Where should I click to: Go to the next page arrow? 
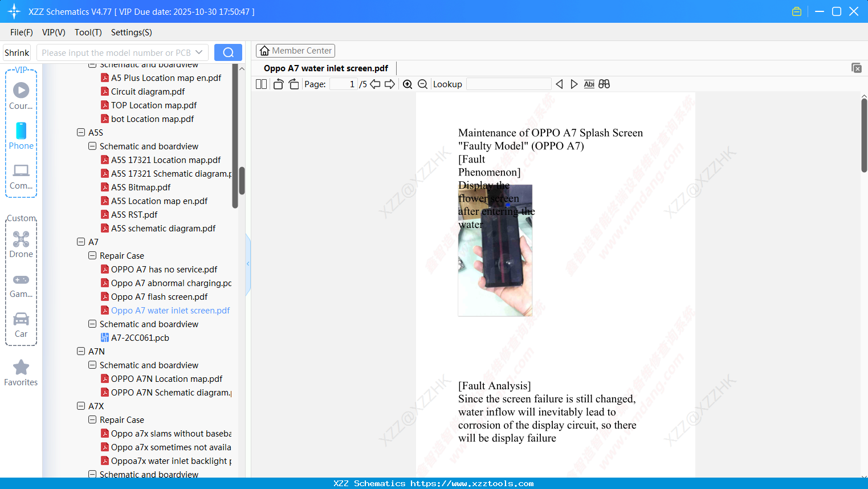coord(390,84)
